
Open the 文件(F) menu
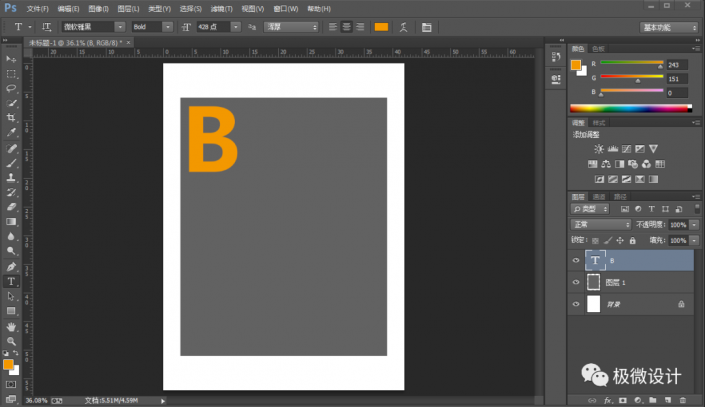[x=37, y=8]
